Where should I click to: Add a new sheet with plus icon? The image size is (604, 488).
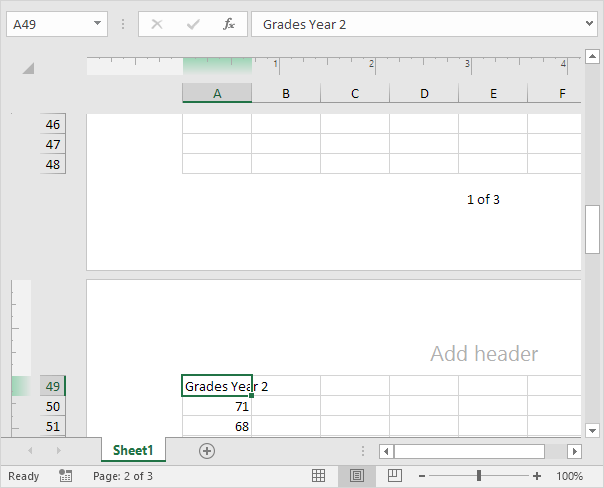[207, 451]
